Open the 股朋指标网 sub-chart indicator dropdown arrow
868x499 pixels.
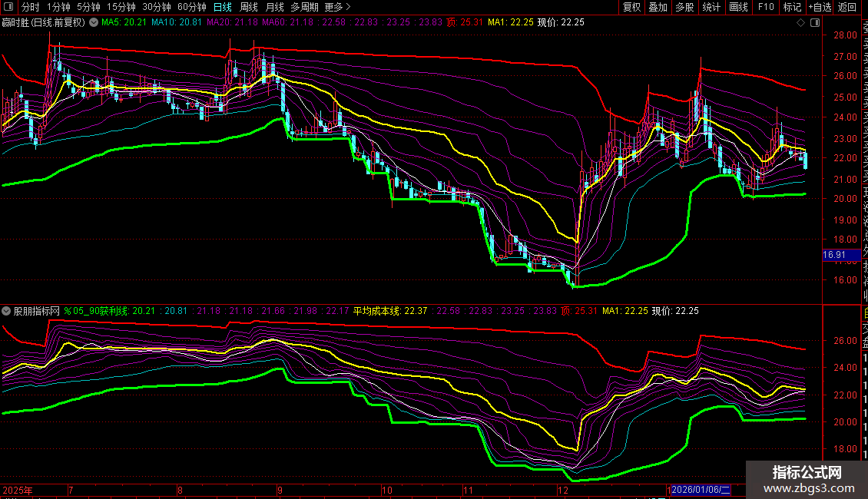(6, 311)
